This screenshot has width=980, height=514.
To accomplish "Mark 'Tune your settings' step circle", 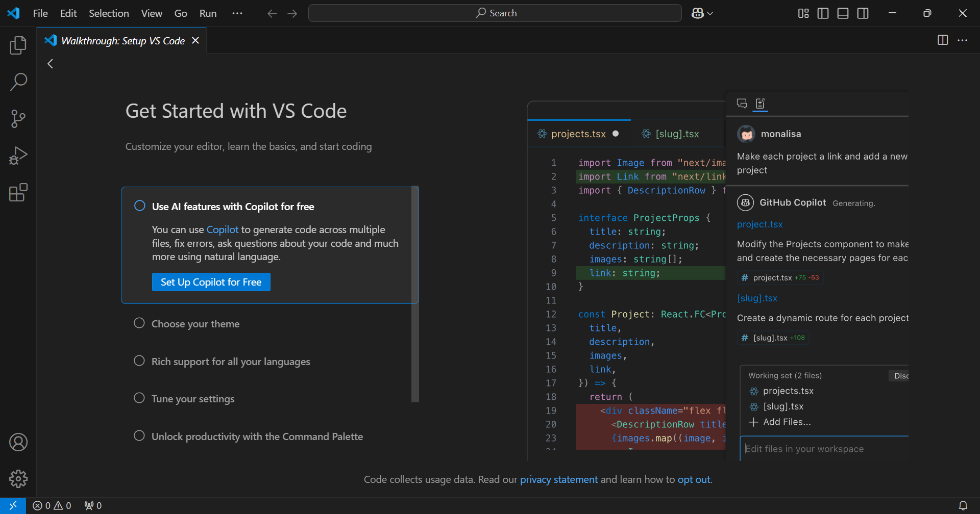I will tap(139, 398).
